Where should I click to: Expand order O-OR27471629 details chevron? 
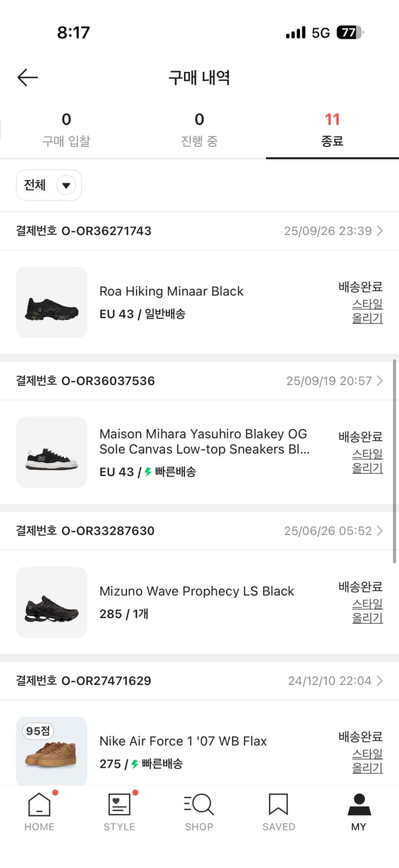pyautogui.click(x=380, y=681)
